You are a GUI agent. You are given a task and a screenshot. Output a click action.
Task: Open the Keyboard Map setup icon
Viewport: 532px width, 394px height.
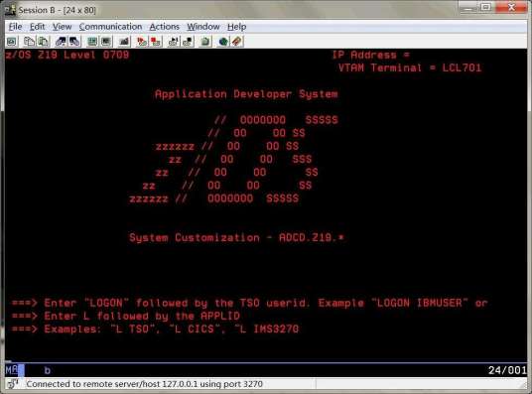click(x=124, y=42)
